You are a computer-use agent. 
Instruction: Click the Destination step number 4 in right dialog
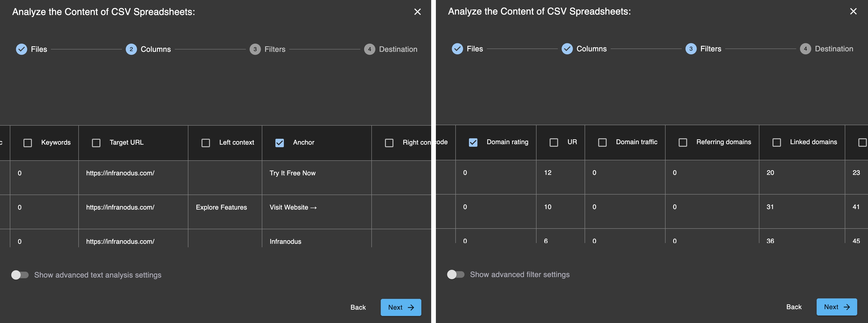[x=805, y=49]
